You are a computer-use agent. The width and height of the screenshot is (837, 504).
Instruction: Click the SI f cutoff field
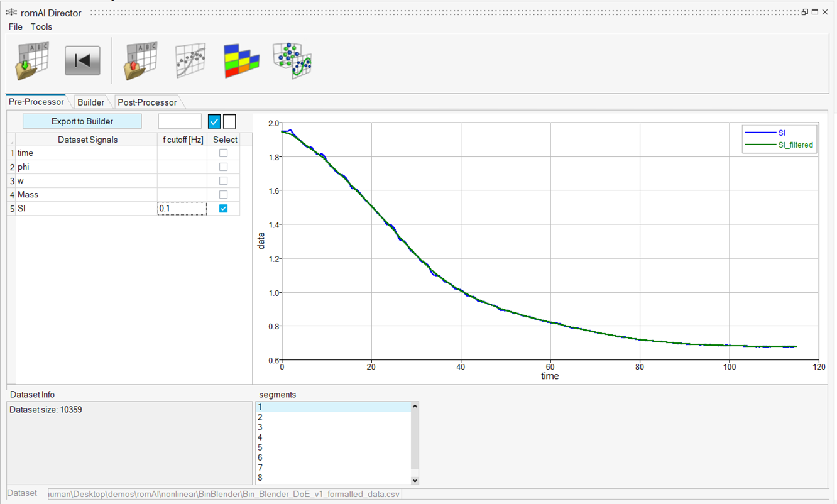(x=182, y=209)
